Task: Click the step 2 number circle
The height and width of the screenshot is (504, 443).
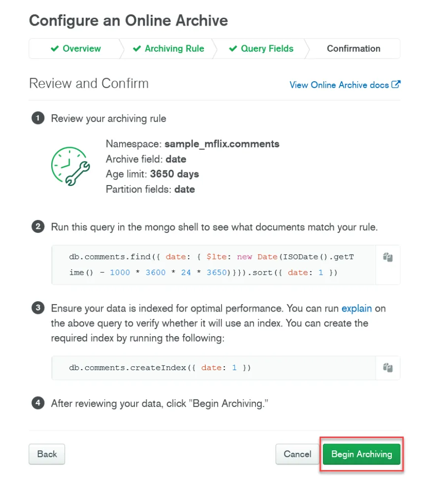Action: tap(38, 227)
